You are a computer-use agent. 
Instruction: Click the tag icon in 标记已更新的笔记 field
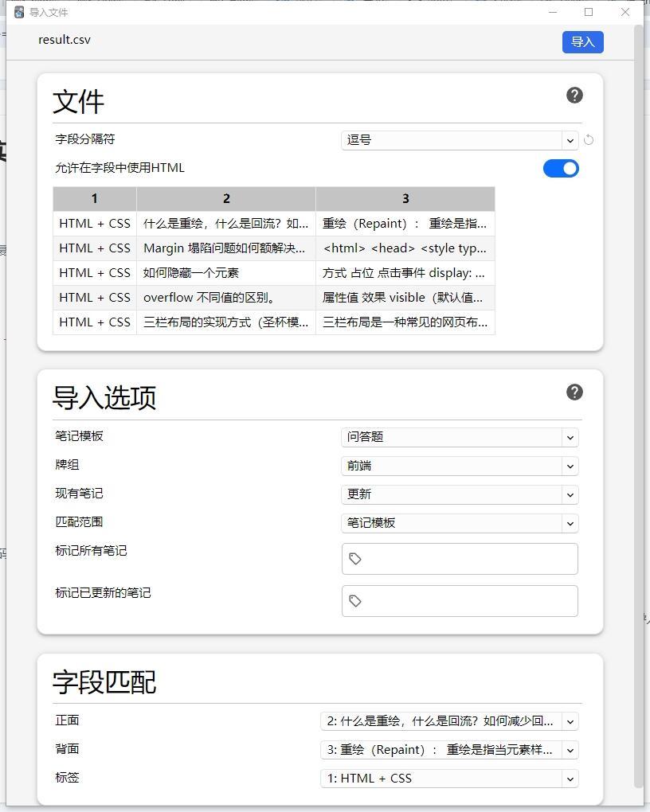pos(355,600)
